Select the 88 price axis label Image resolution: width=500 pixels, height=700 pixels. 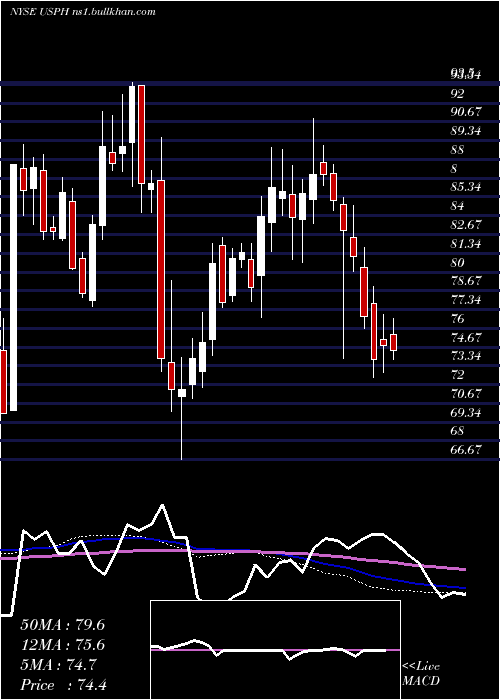coord(457,150)
